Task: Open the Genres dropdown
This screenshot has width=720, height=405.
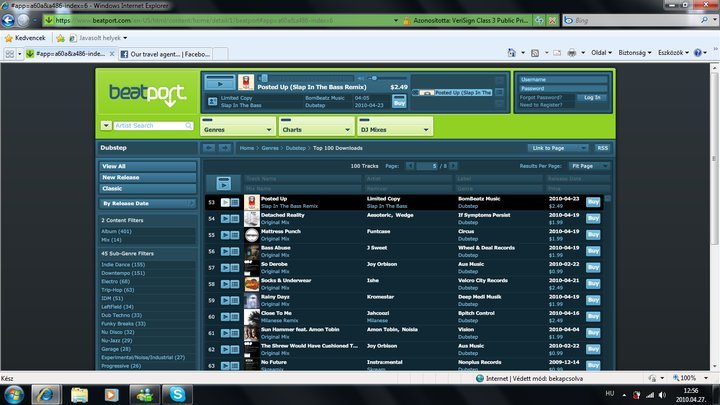Action: [238, 126]
